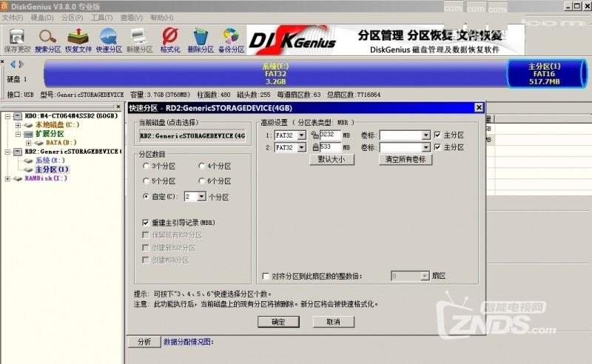Select 系统 (E:) in the disk tree

(50, 161)
